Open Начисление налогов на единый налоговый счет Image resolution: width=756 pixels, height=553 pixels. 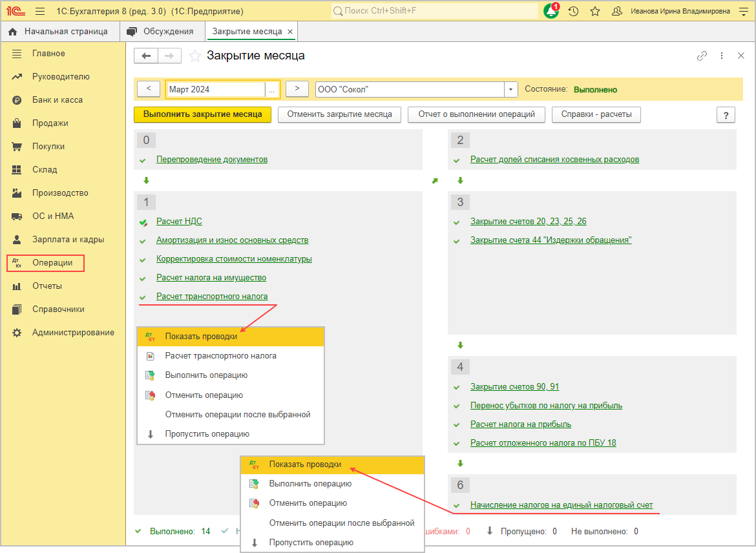[x=562, y=505]
